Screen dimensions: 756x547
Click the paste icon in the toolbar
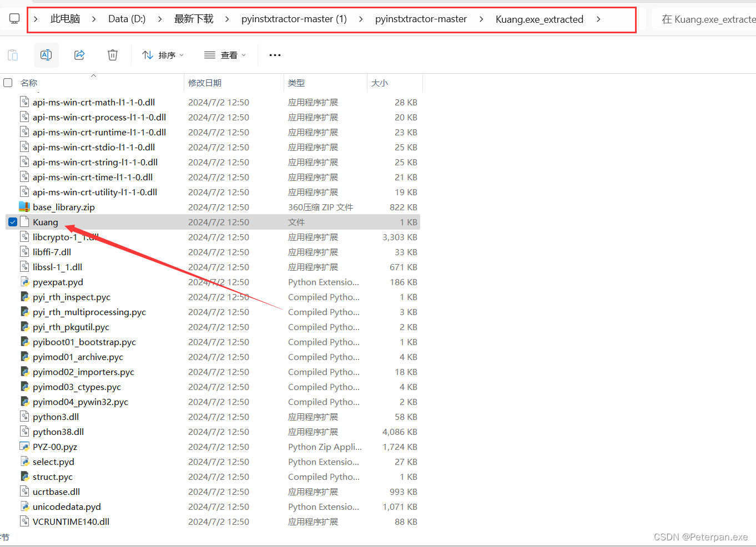[13, 55]
